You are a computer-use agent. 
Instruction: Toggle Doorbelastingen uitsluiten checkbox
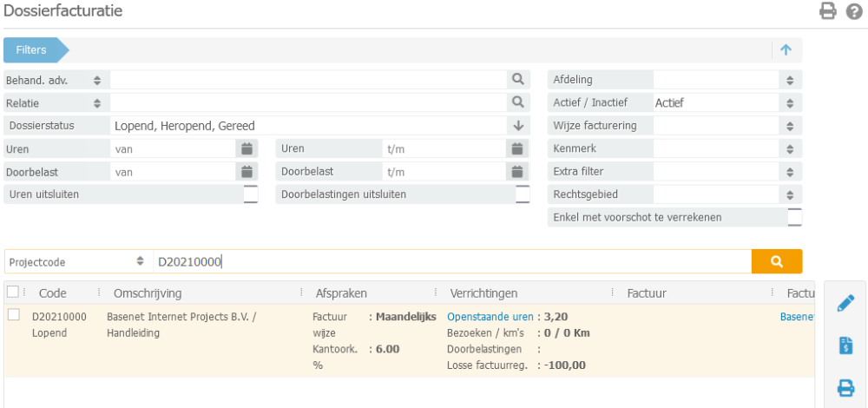(523, 194)
